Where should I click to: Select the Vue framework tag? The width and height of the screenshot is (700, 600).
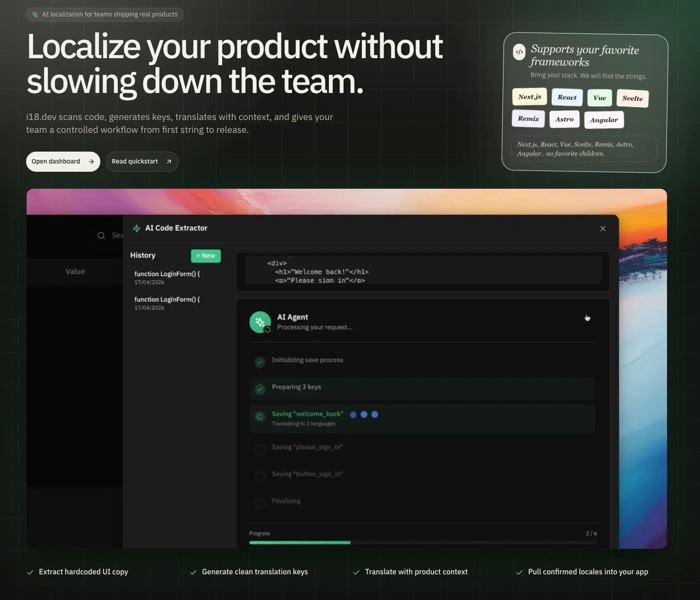coord(600,98)
